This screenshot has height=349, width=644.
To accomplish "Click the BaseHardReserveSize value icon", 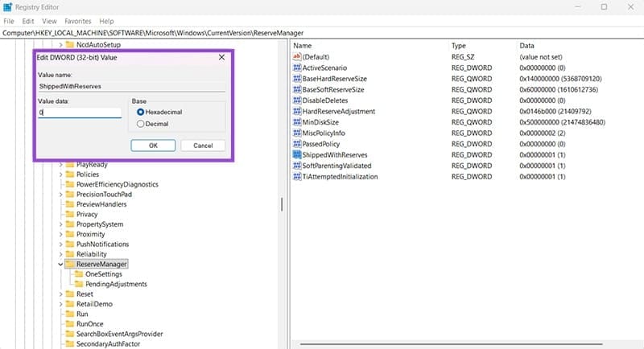I will pyautogui.click(x=296, y=78).
